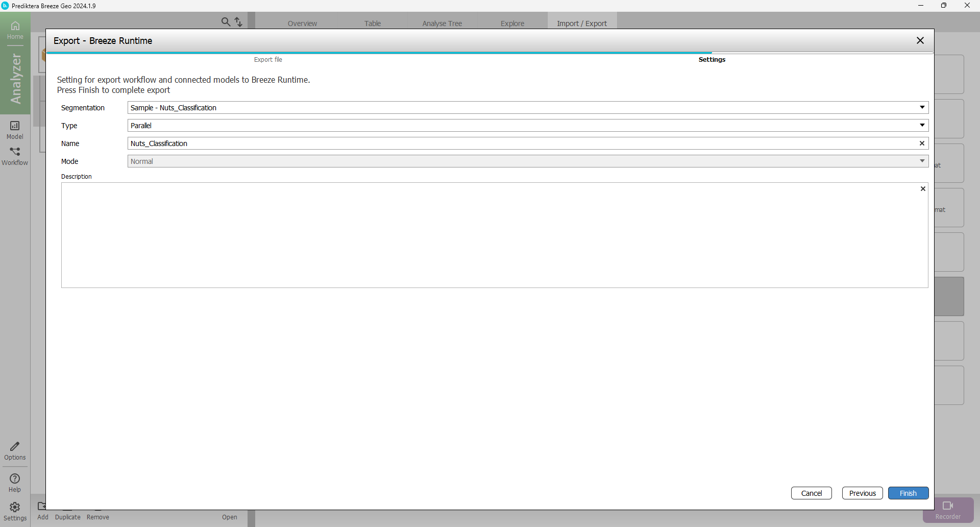Start the Recorder camera button
980x527 pixels.
point(948,509)
